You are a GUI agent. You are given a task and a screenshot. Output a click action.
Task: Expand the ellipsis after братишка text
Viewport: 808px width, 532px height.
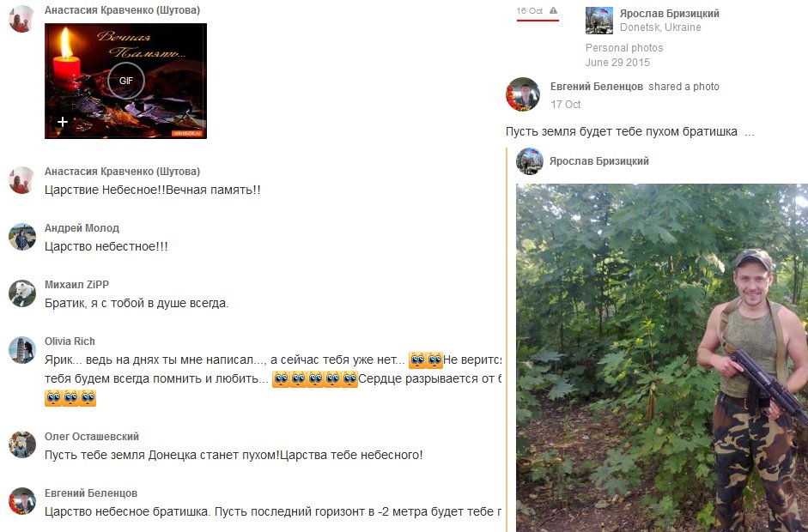(750, 132)
